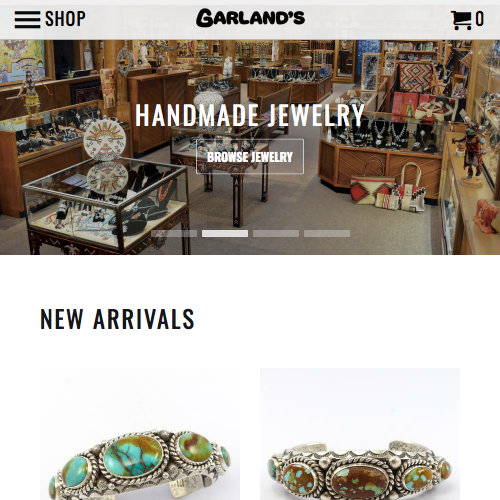Click the Garland's logo
Screen dimensions: 500x500
point(250,18)
